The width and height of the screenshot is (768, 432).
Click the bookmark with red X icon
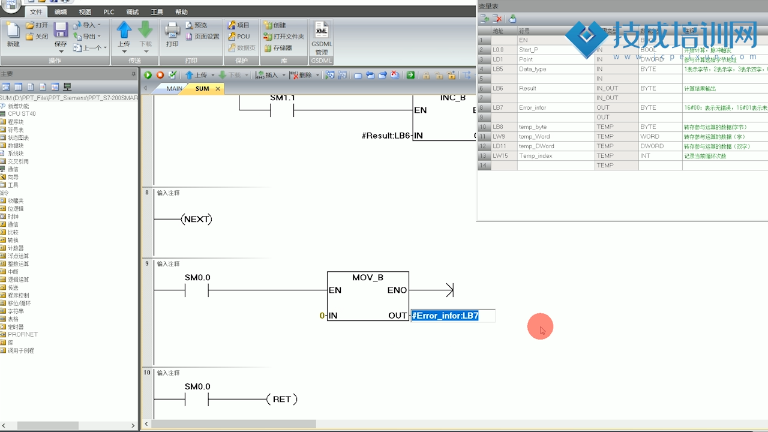395,75
